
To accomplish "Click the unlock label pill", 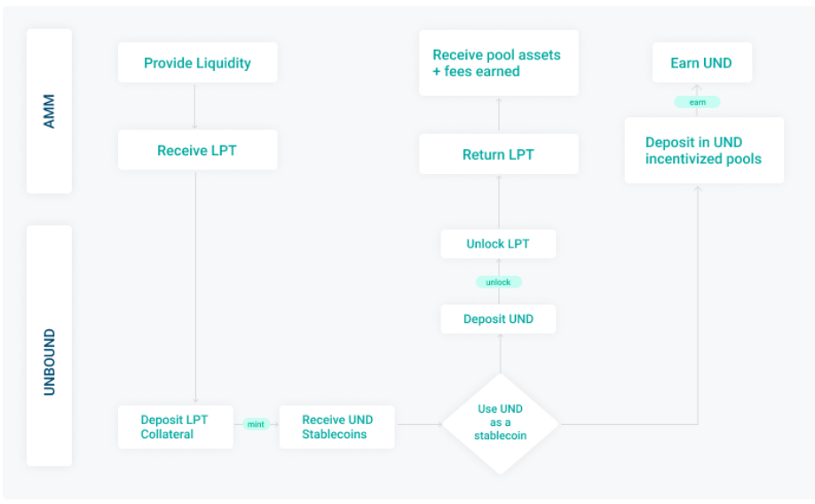I will click(498, 282).
